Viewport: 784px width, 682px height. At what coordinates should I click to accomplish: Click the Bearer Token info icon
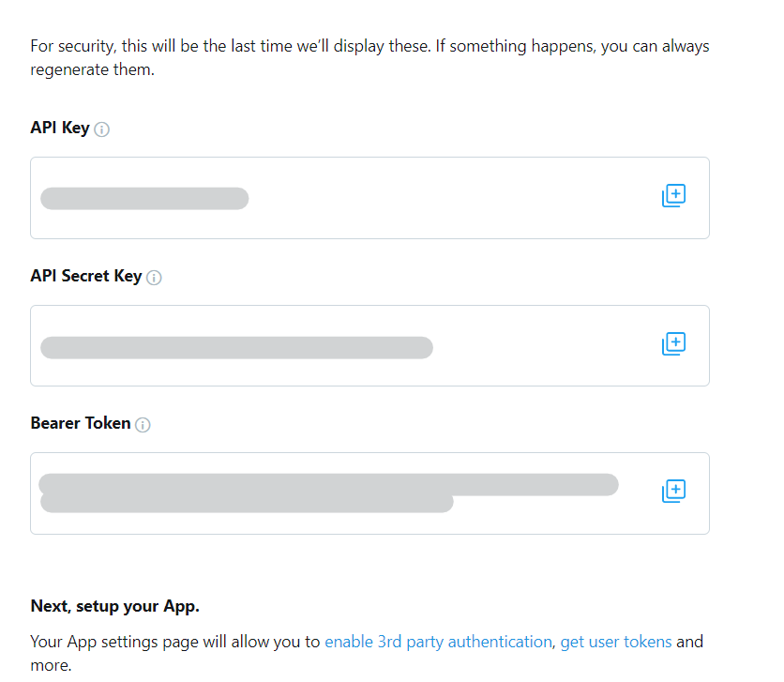[143, 425]
